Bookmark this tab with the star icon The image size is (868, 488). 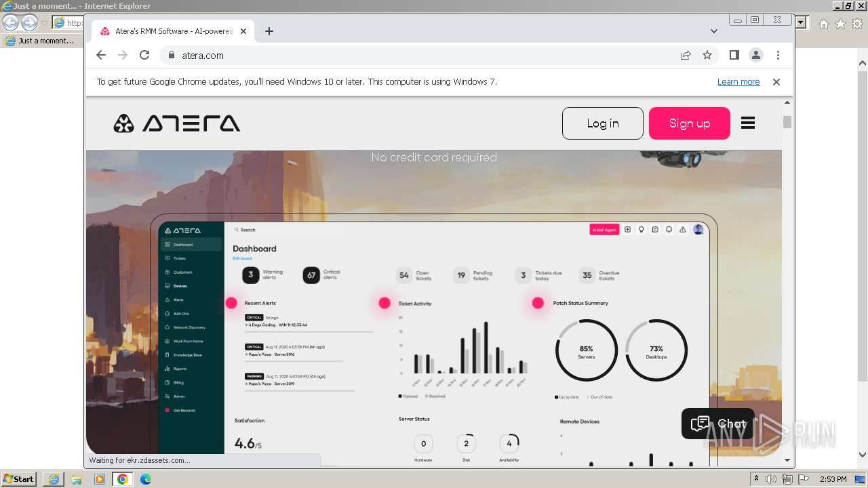(707, 56)
